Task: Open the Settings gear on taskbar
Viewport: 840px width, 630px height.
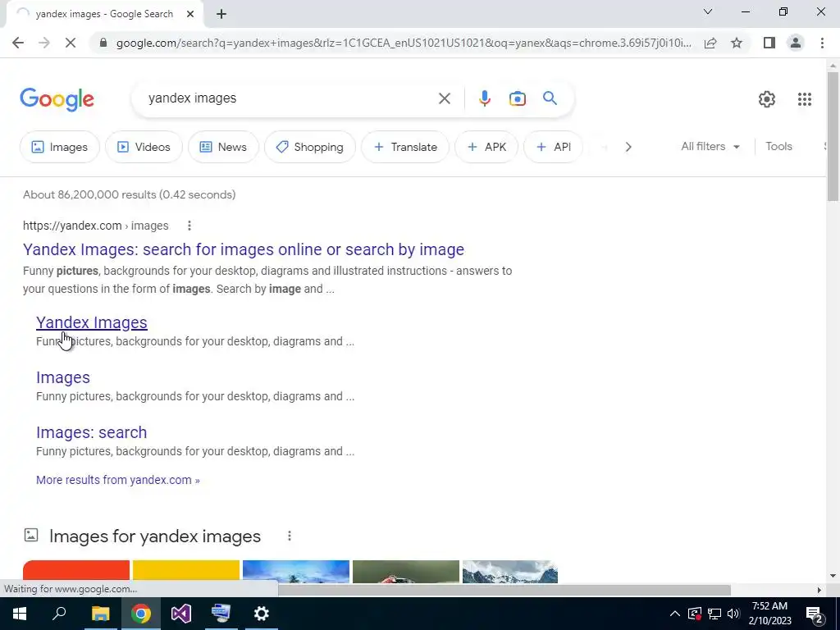Action: pyautogui.click(x=262, y=614)
